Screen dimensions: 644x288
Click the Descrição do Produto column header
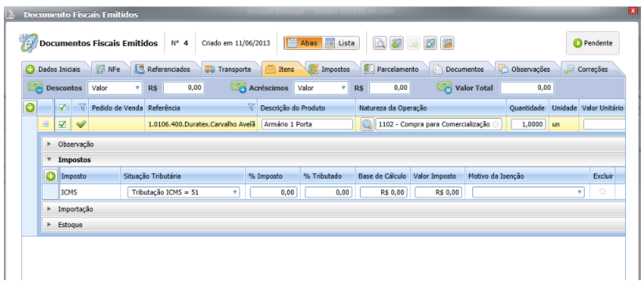307,108
